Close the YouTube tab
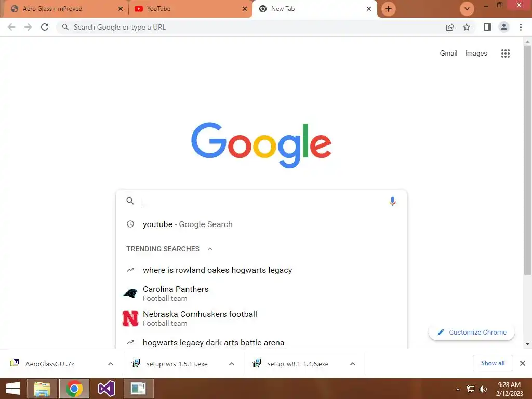This screenshot has height=399, width=532. (245, 9)
